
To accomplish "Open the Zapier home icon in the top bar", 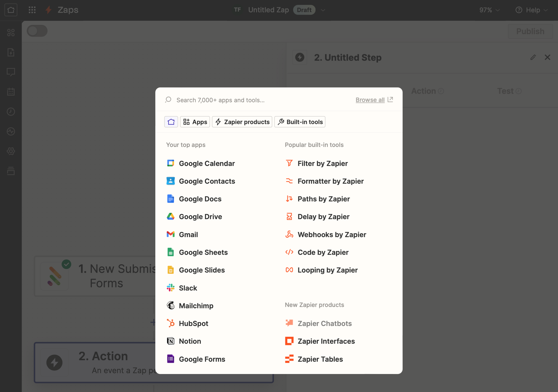I will point(11,10).
